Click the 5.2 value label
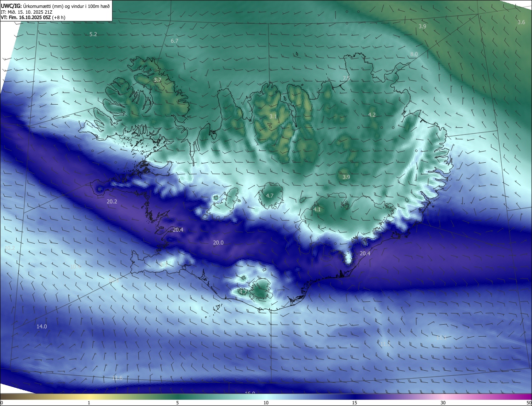This screenshot has height=406, width=532. (x=93, y=34)
